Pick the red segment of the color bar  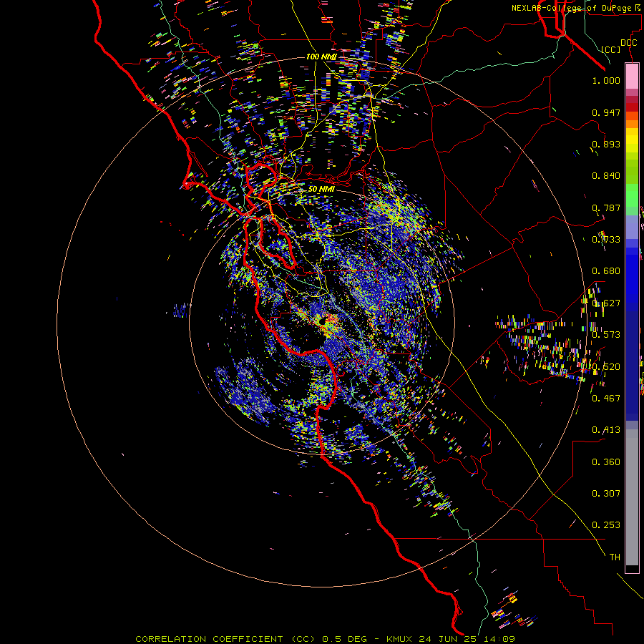click(632, 107)
